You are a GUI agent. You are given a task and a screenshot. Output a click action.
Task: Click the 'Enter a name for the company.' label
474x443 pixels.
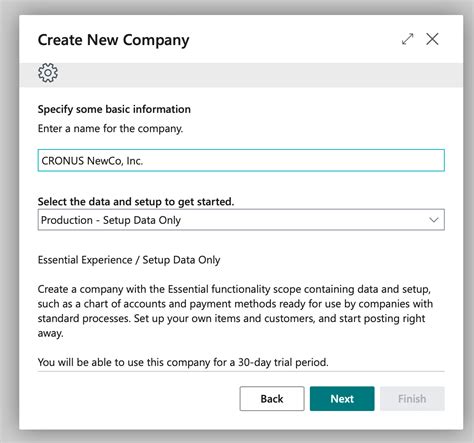[110, 128]
